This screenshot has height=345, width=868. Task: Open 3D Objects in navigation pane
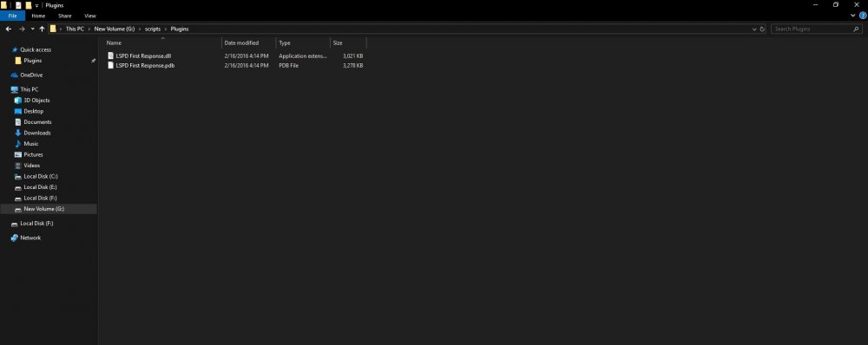click(x=36, y=101)
